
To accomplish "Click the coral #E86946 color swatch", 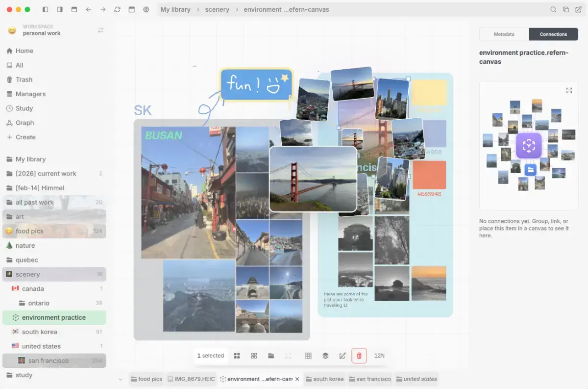I will pos(429,175).
